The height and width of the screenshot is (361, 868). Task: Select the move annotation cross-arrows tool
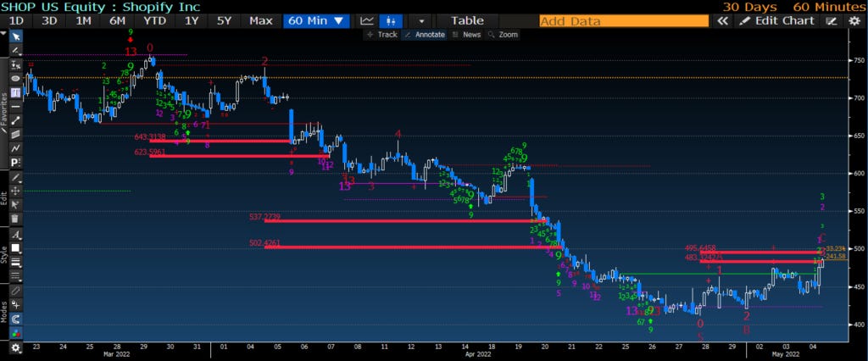(x=16, y=191)
